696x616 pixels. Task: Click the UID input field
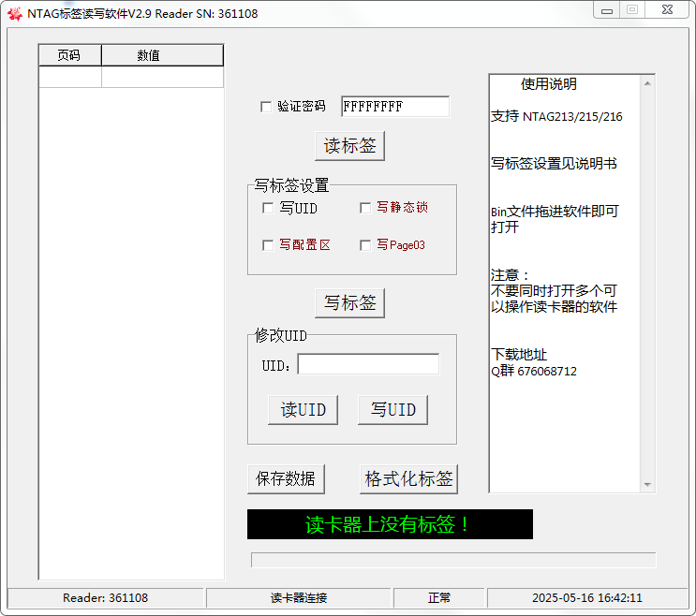(x=368, y=364)
